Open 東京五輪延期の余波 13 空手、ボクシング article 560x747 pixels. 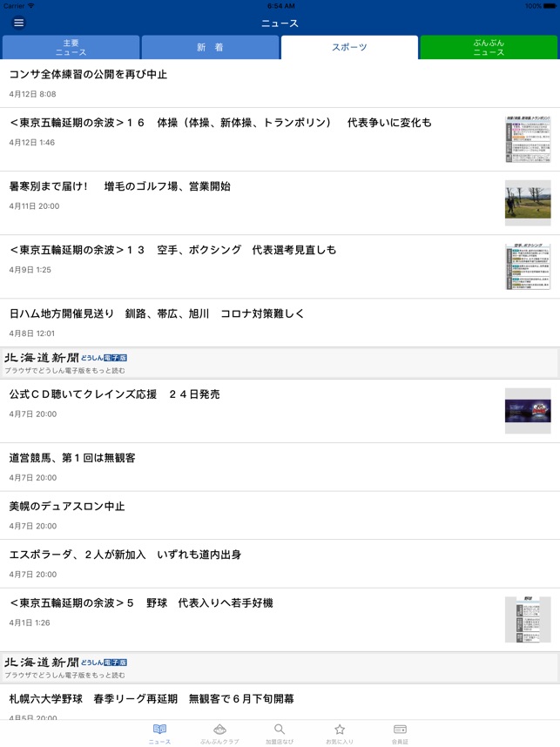[280, 266]
